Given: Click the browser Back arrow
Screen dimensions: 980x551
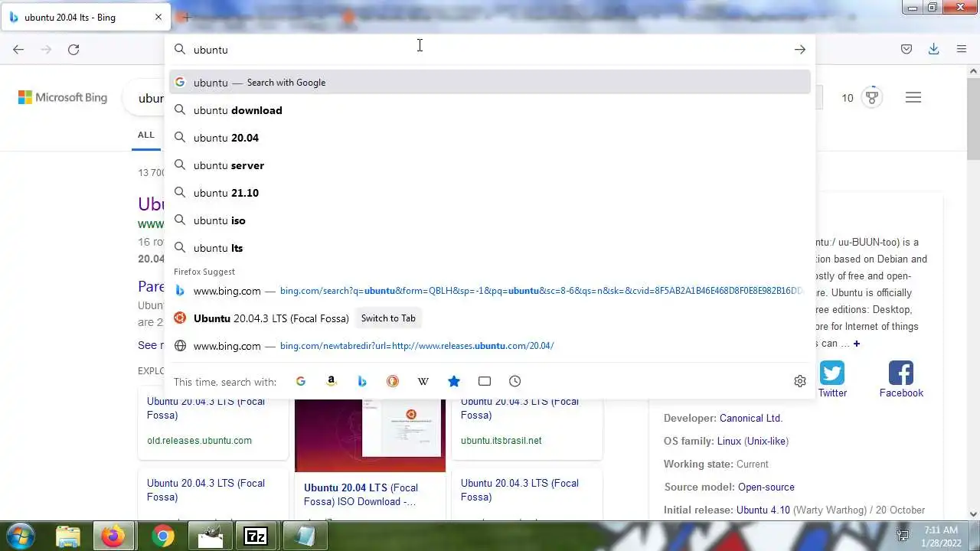Looking at the screenshot, I should tap(18, 49).
